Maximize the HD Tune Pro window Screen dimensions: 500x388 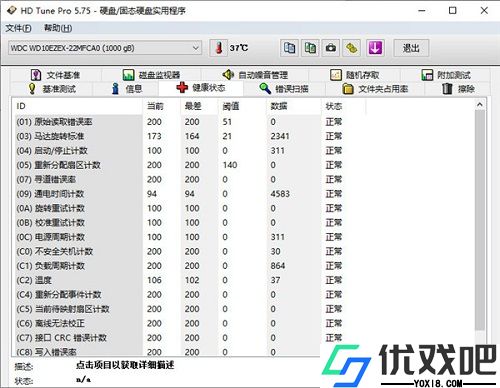tap(452, 11)
